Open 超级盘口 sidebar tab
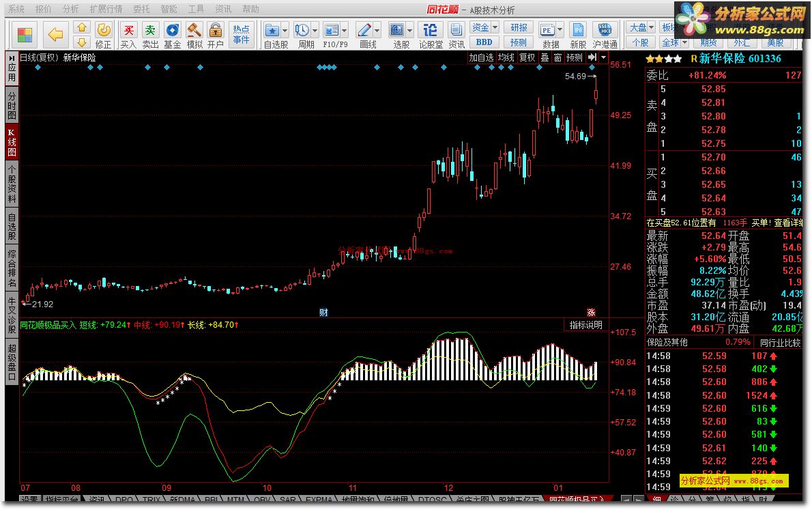The width and height of the screenshot is (812, 510). tap(12, 363)
